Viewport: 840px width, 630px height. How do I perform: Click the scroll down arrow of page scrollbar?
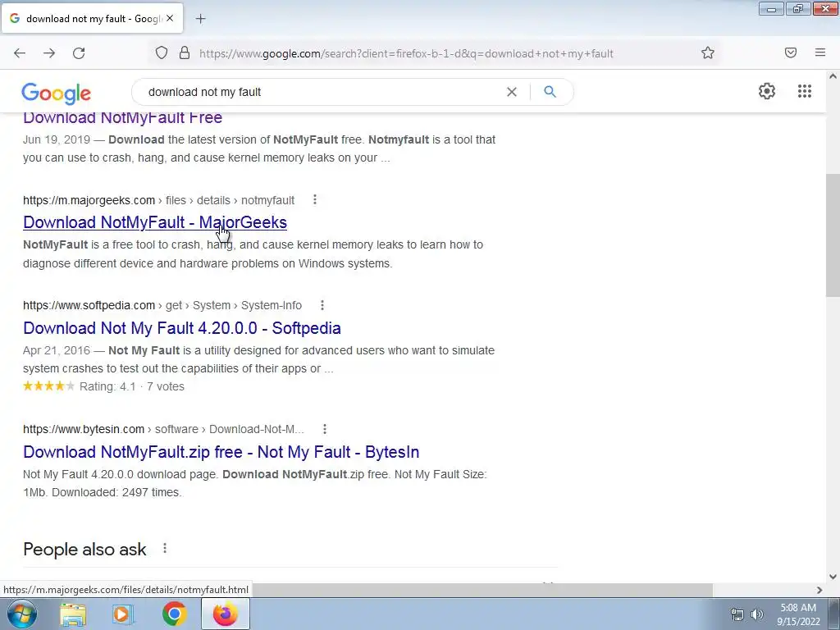coord(833,577)
